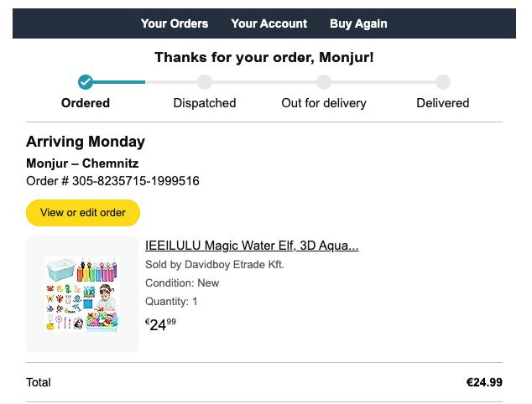Click the Total amount €24.99
The image size is (532, 404).
pyautogui.click(x=484, y=382)
